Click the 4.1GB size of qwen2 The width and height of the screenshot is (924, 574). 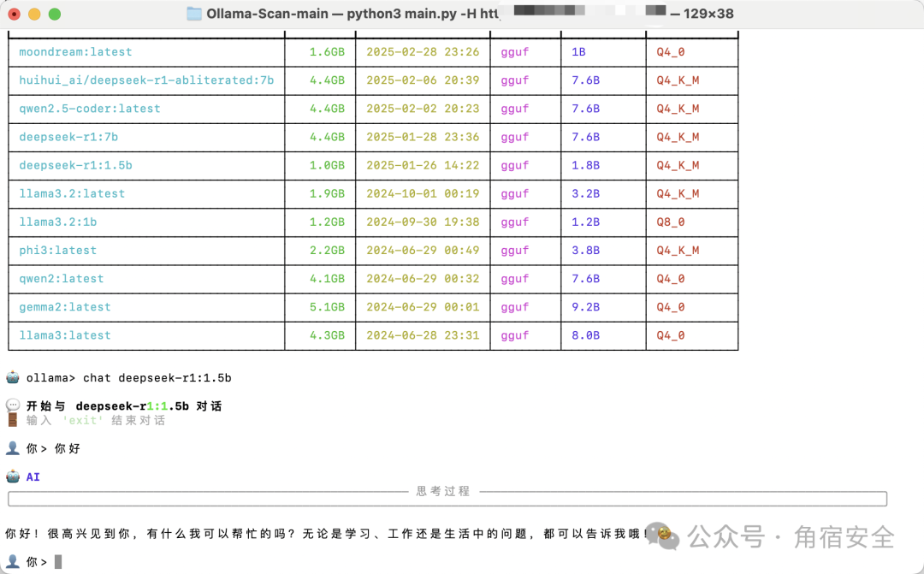click(x=327, y=278)
